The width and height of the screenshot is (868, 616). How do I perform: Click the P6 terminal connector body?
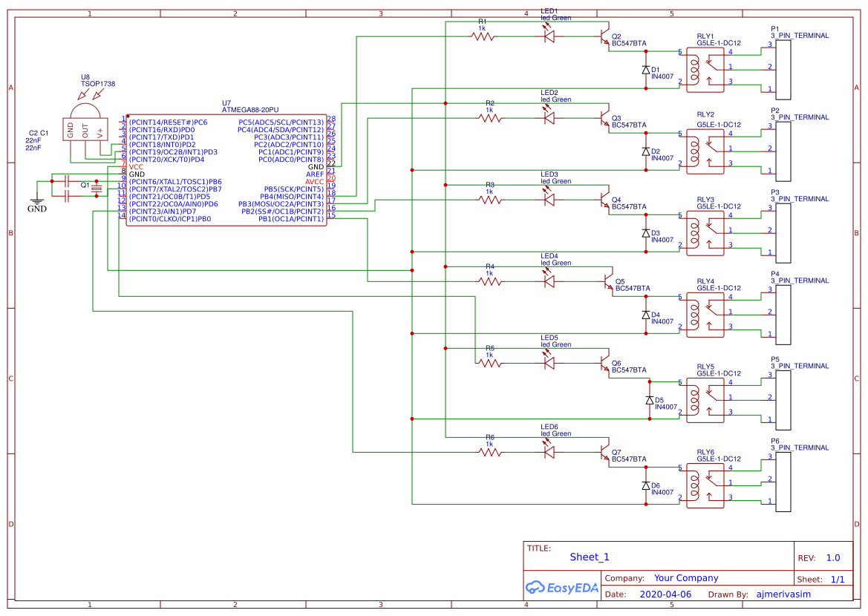pos(783,482)
